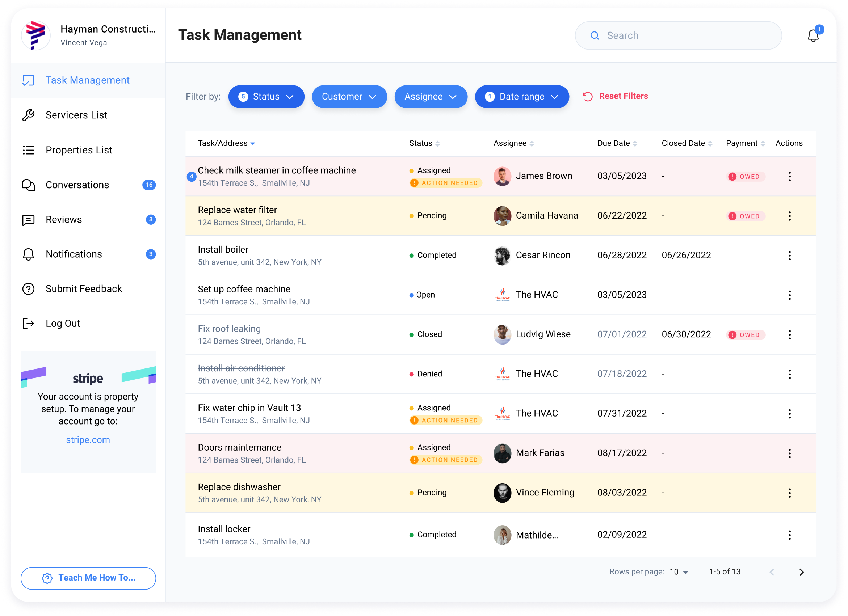Open three-dot actions for Replace water filter
This screenshot has height=616, width=848.
pos(789,216)
